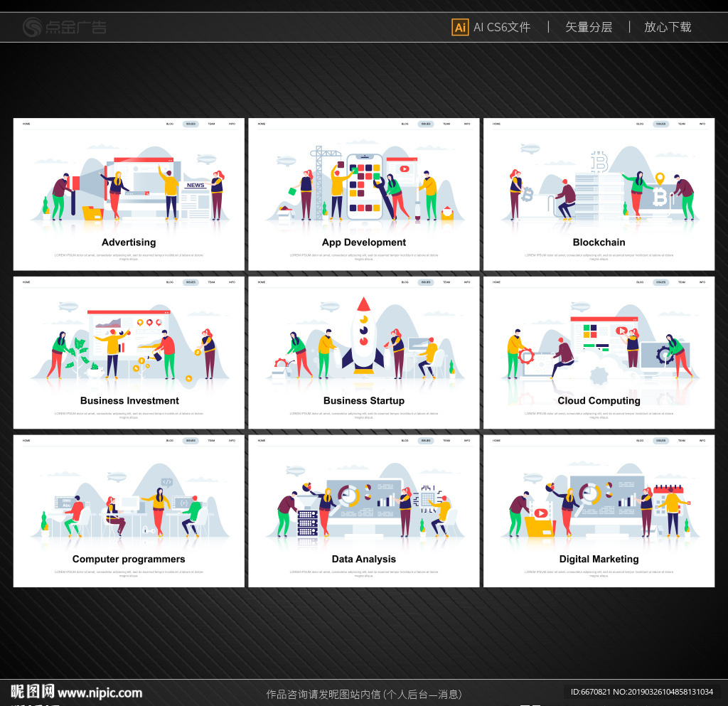Click the 点金广告 brand text

point(75,27)
